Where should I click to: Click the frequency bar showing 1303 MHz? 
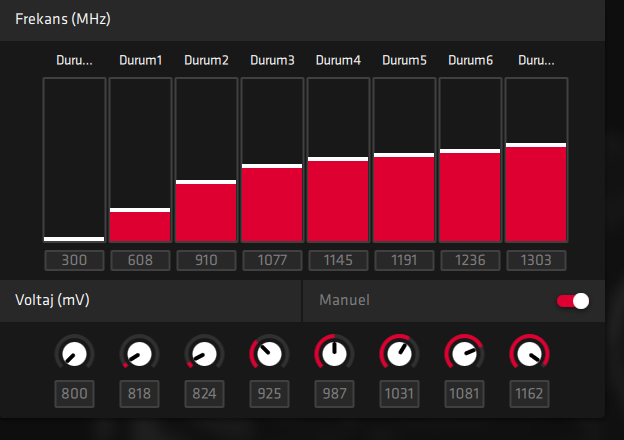point(536,160)
